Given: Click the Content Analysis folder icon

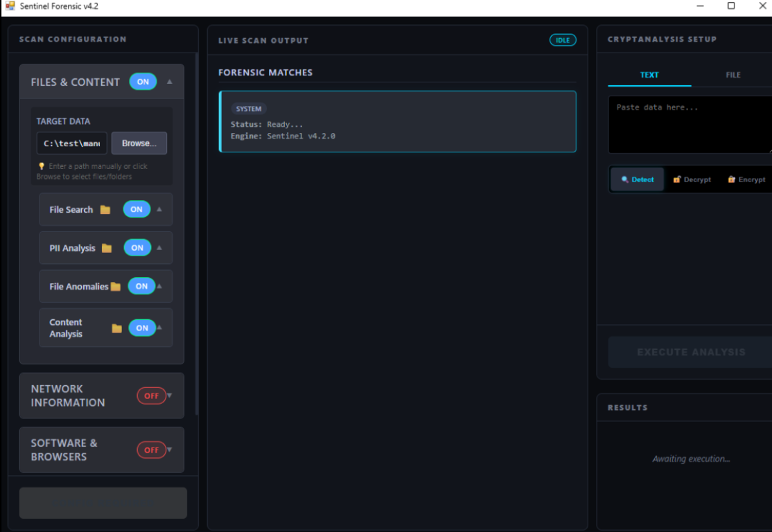Looking at the screenshot, I should pyautogui.click(x=116, y=328).
